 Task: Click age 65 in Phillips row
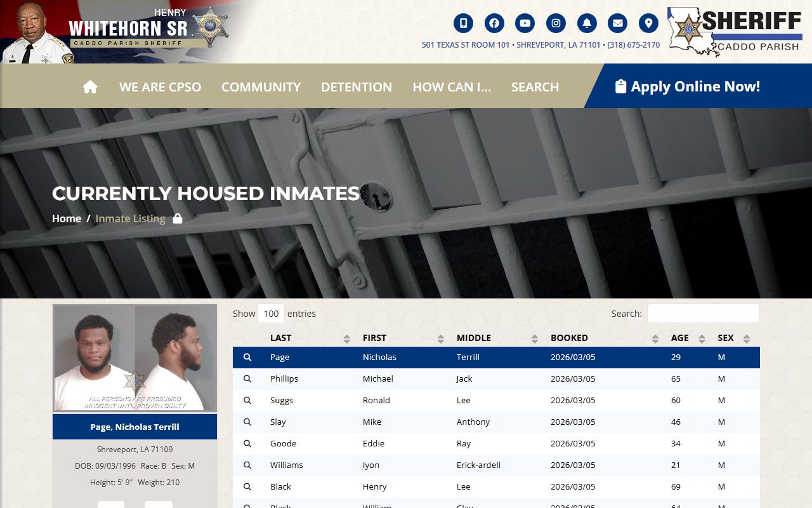coord(676,379)
